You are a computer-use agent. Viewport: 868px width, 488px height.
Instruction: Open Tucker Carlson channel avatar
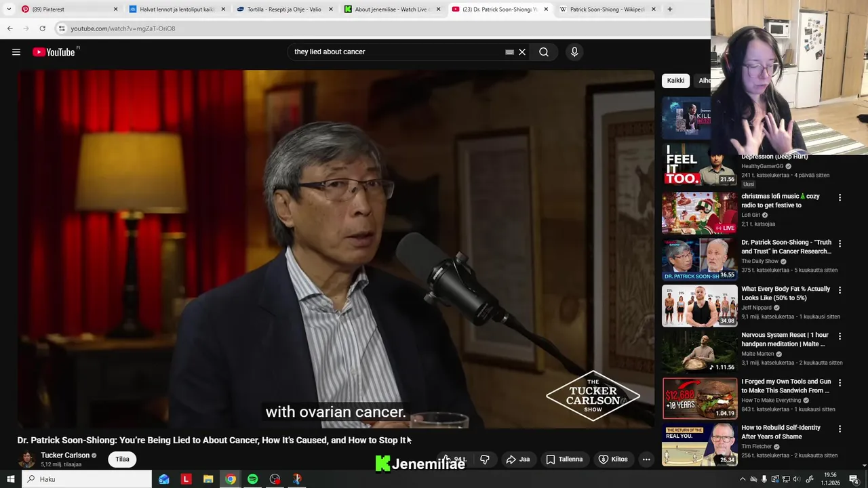[26, 459]
